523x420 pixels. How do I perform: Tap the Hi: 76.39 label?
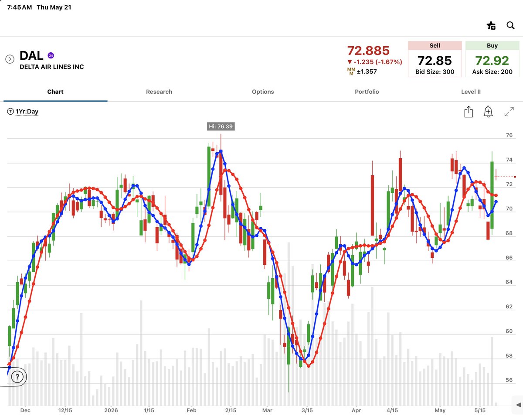221,126
